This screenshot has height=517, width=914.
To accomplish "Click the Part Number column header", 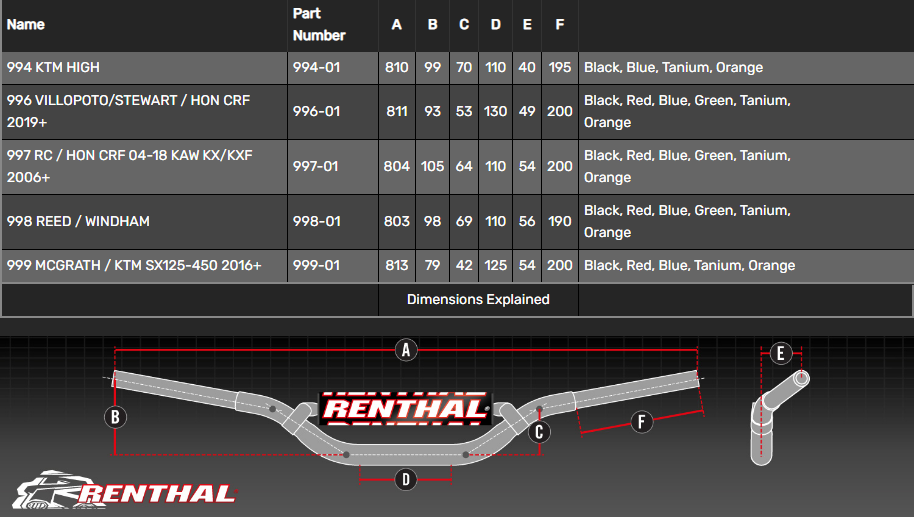I will (319, 25).
